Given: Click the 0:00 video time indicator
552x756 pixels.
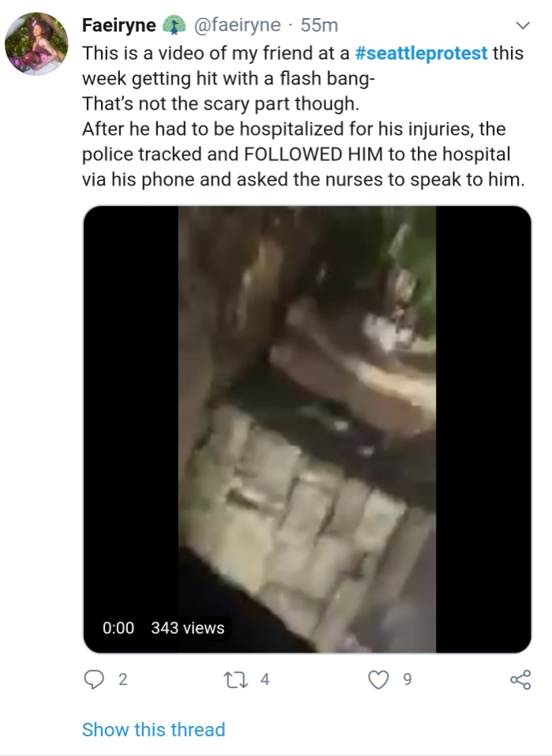Looking at the screenshot, I should [118, 628].
